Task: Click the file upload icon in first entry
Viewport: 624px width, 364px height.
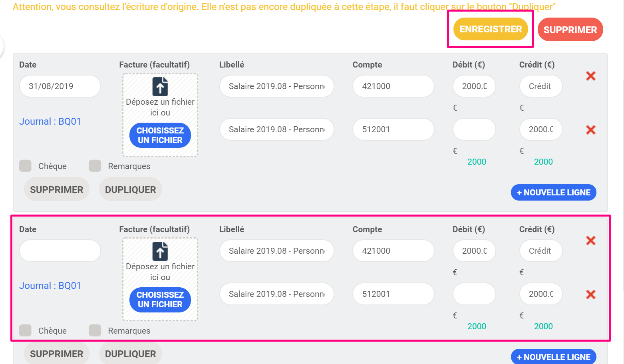Action: (x=160, y=86)
